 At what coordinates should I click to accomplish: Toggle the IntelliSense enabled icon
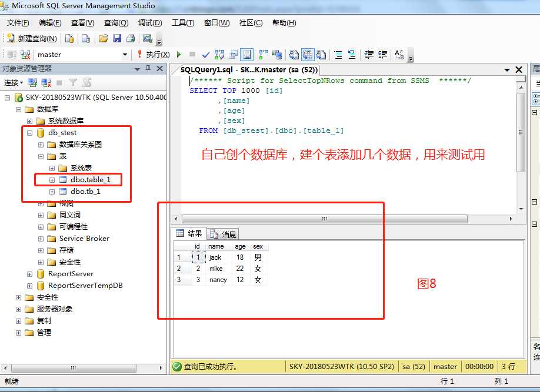(x=246, y=55)
